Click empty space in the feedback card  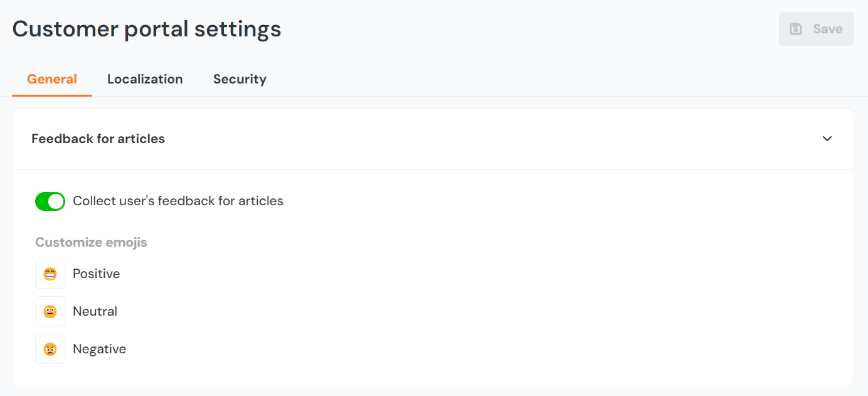pos(502,295)
